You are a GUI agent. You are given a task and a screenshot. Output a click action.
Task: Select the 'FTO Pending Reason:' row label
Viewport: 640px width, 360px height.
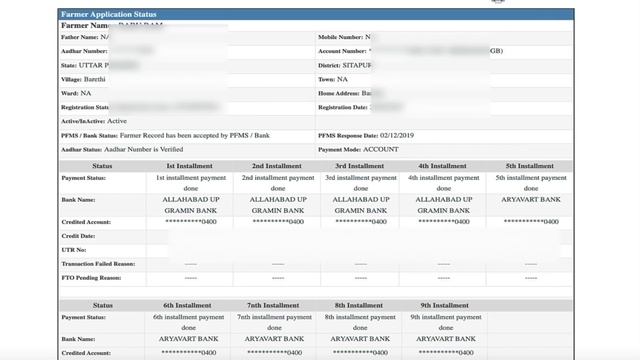point(91,278)
